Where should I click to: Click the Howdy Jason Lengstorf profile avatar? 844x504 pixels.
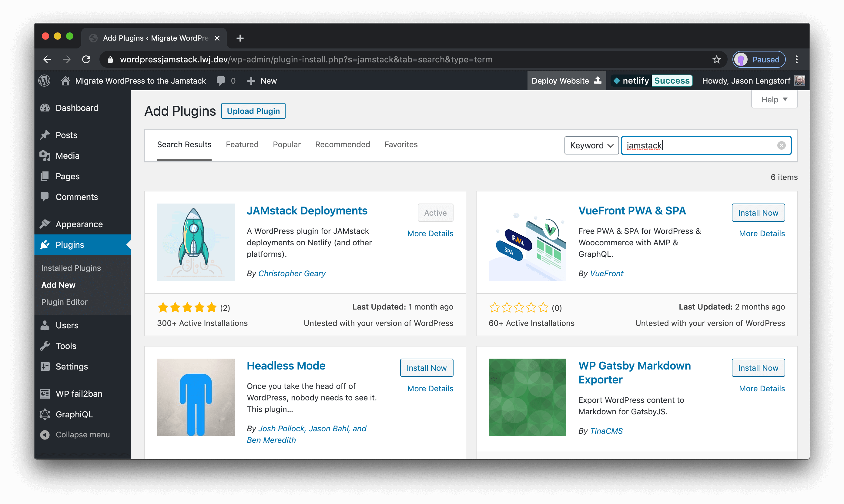[799, 81]
